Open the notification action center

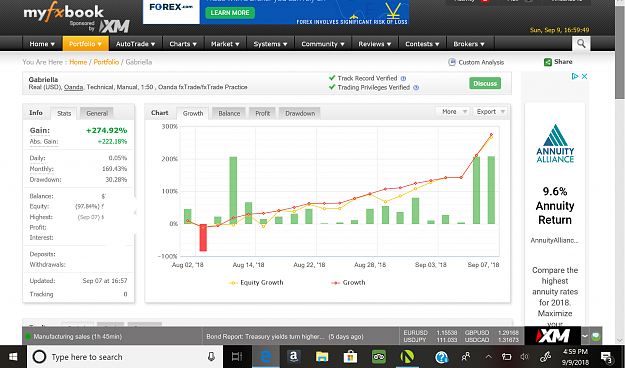607,357
